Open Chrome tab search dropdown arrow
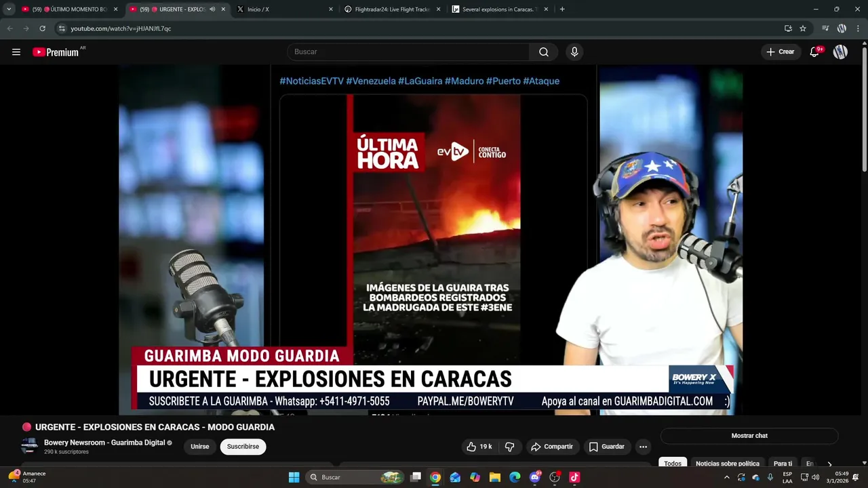The width and height of the screenshot is (868, 488). pos(9,9)
